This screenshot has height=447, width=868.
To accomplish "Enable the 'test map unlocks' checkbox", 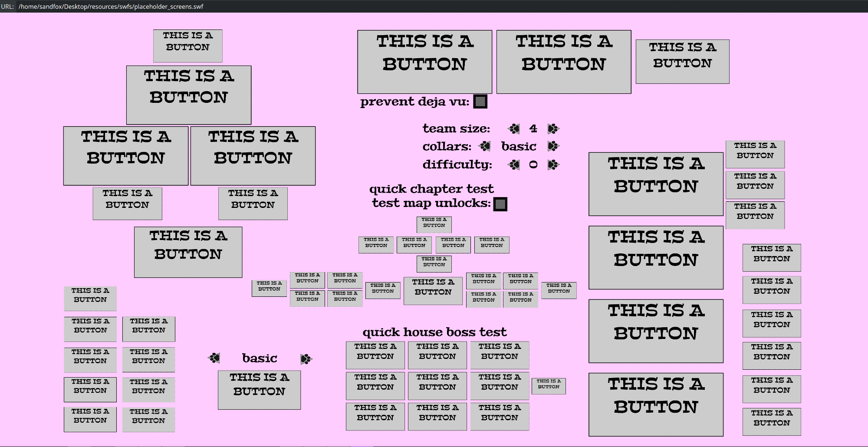I will coord(500,204).
